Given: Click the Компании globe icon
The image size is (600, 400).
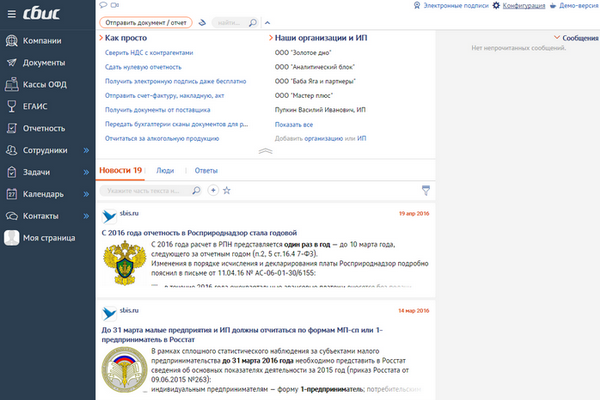Looking at the screenshot, I should [x=11, y=41].
